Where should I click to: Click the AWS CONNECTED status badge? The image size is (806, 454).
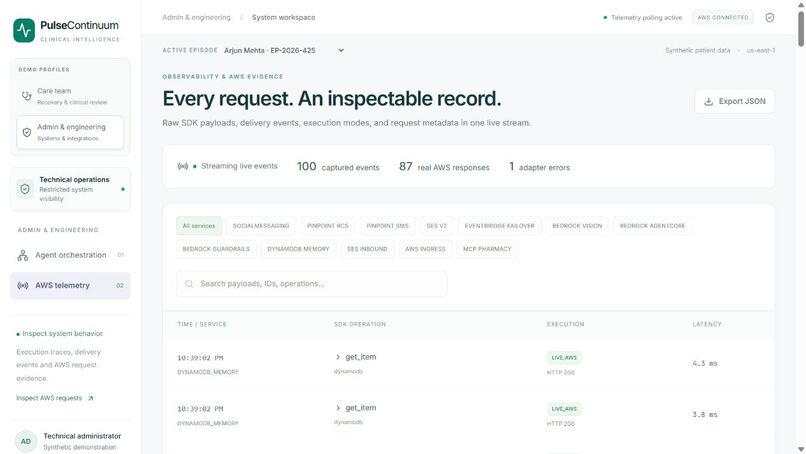point(723,17)
